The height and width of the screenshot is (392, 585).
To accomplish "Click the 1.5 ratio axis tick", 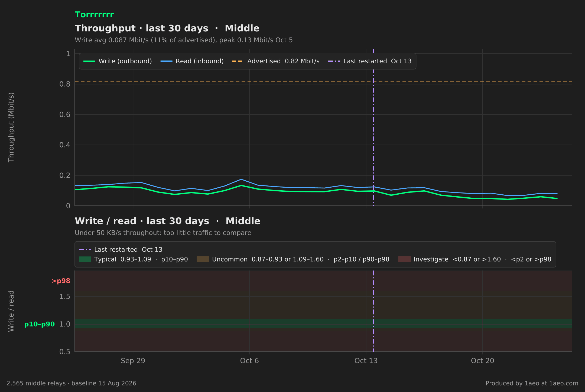I will tap(65, 297).
